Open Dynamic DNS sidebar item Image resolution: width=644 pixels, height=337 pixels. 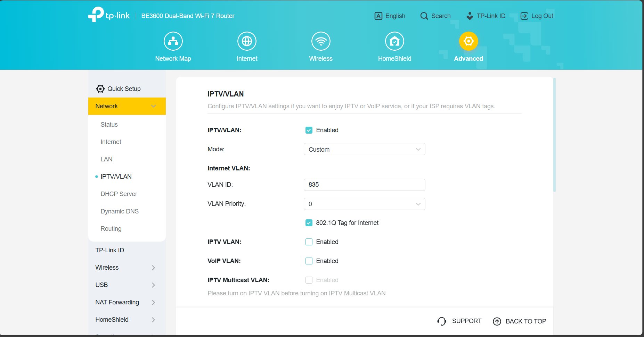coord(120,211)
